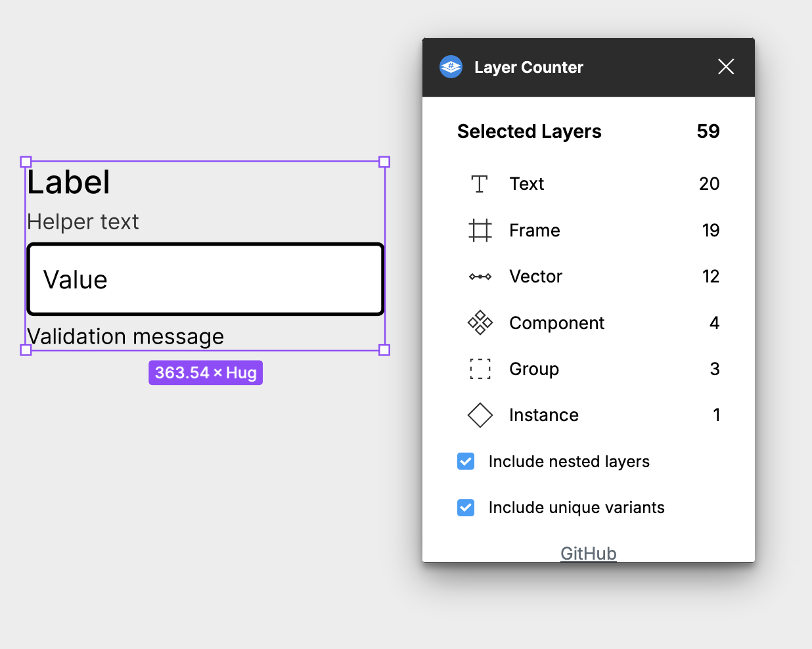Open the GitHub link
812x649 pixels.
tap(588, 553)
